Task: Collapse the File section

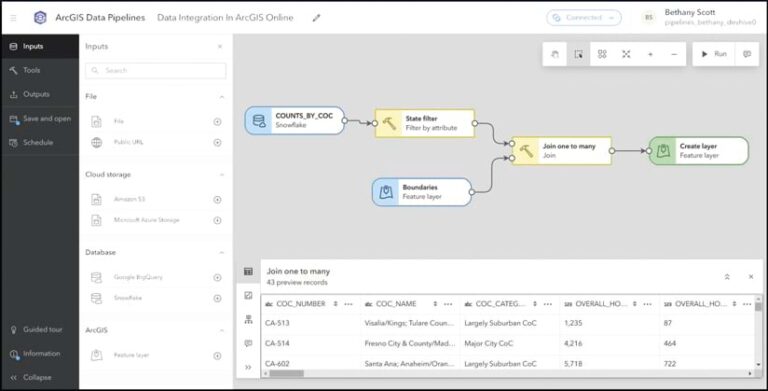Action: point(222,97)
